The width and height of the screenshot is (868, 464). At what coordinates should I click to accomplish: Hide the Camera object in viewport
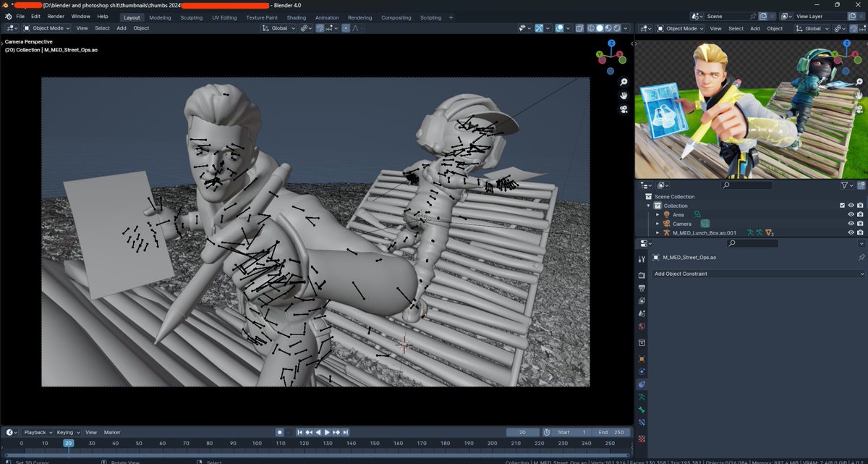tap(851, 224)
